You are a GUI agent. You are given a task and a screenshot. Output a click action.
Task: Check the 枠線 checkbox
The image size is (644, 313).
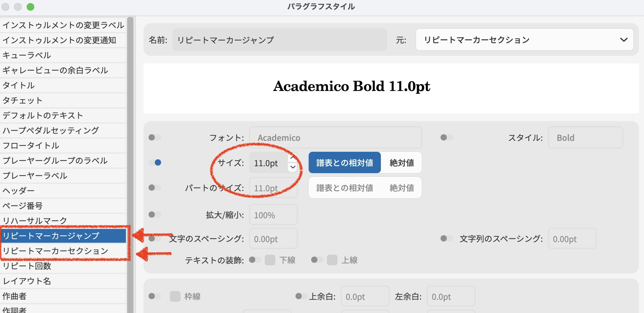point(175,296)
